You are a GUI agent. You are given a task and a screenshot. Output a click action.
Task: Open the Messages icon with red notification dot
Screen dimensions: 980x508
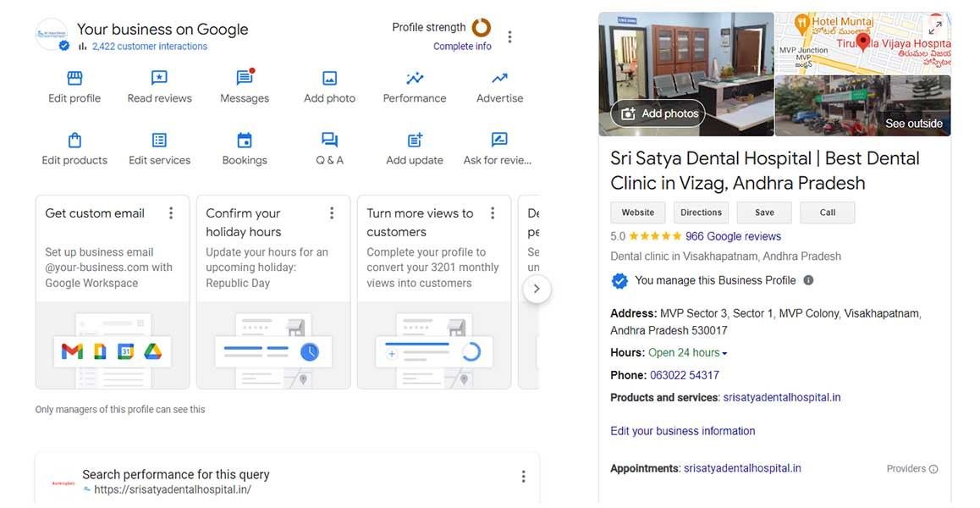coord(245,77)
